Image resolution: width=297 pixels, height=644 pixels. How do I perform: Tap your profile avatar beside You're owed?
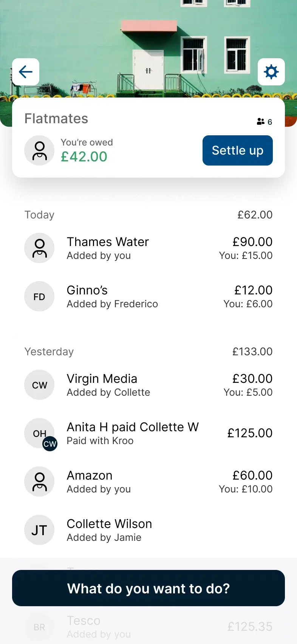pos(39,150)
